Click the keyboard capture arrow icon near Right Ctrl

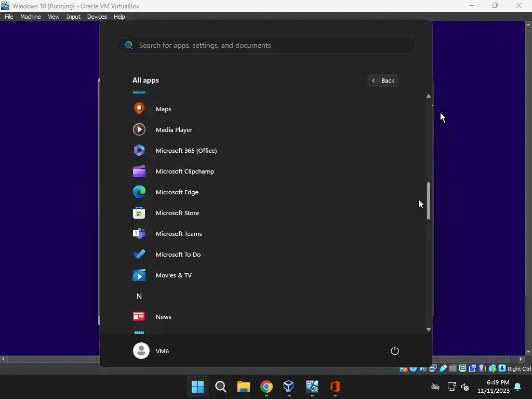(x=502, y=368)
